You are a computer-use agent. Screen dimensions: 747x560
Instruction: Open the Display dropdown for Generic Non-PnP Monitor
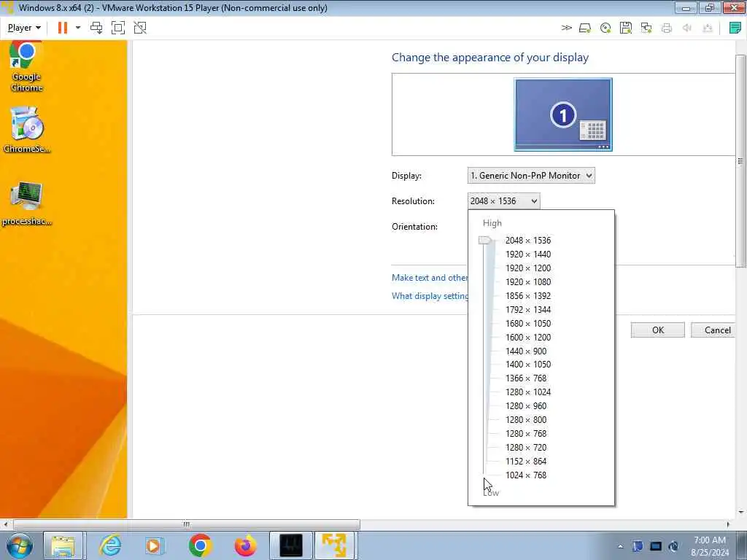[531, 176]
